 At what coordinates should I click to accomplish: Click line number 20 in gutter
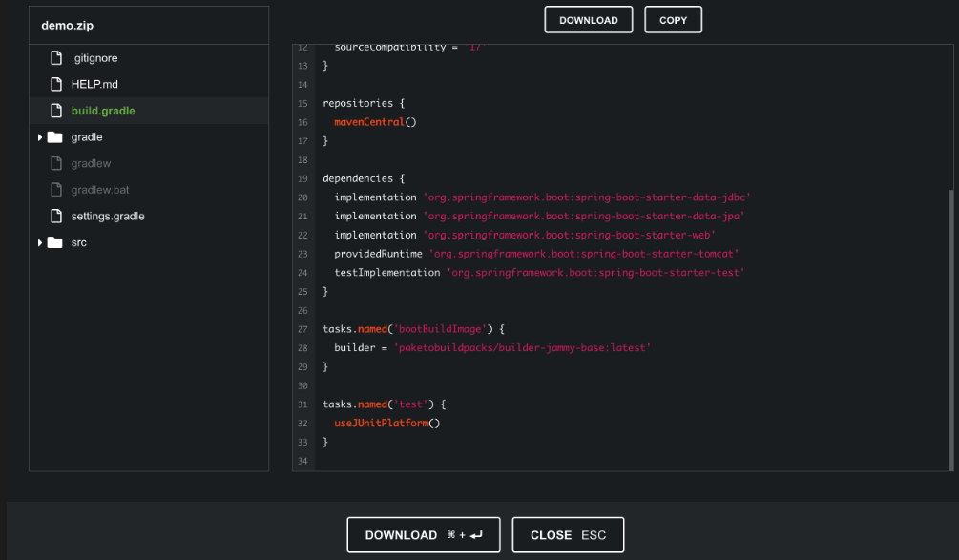point(302,197)
